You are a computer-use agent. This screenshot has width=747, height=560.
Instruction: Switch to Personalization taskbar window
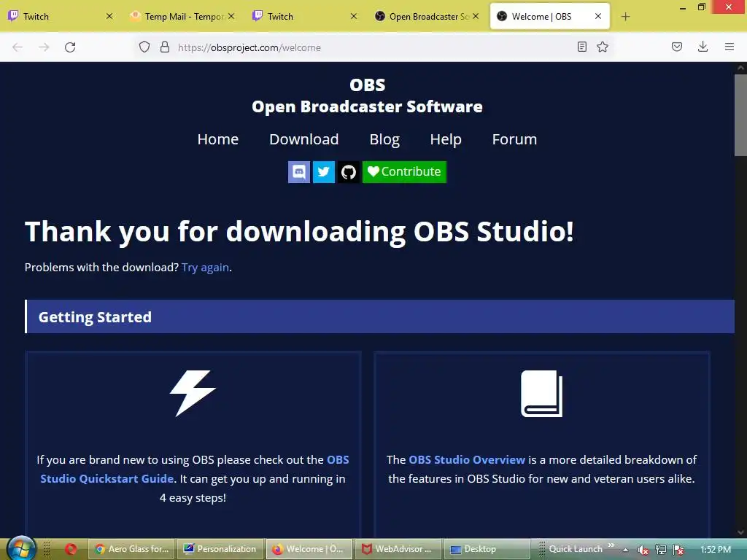220,549
